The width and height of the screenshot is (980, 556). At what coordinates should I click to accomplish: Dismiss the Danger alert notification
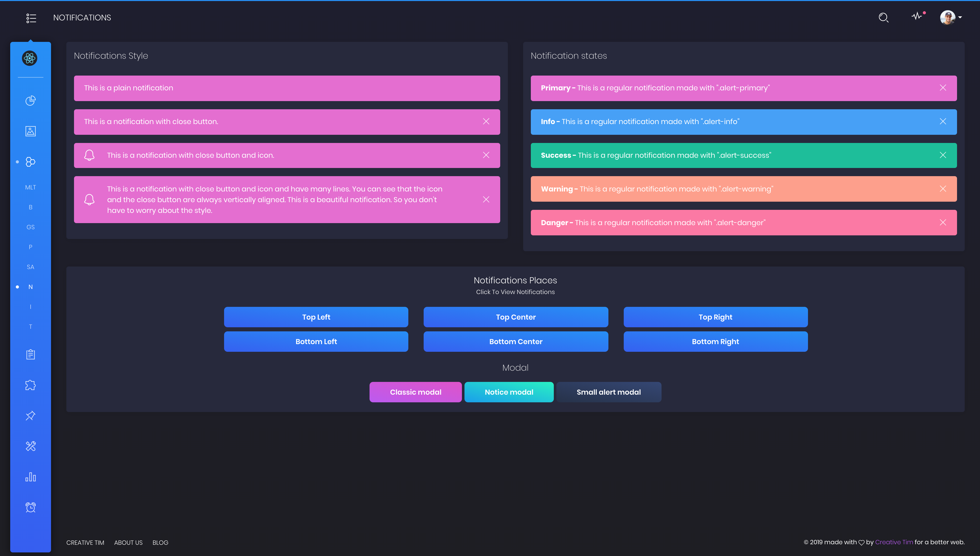click(x=942, y=223)
